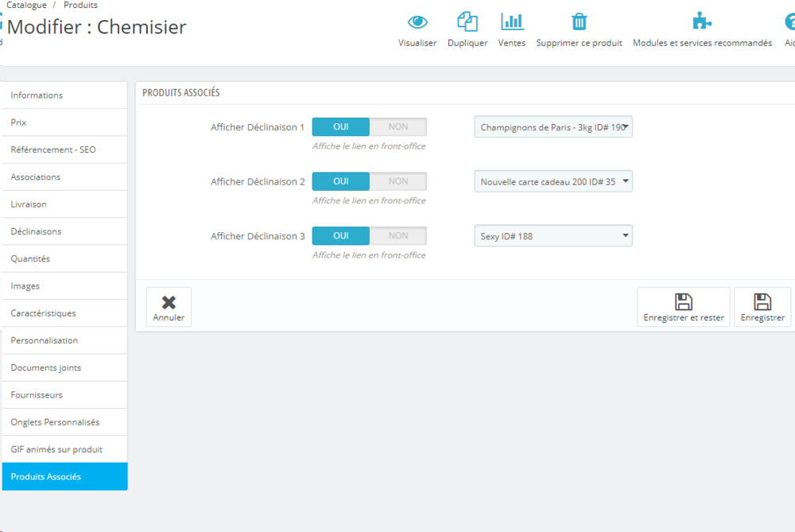Open the Ventes bar chart icon
Viewport: 795px width, 532px height.
coord(511,21)
